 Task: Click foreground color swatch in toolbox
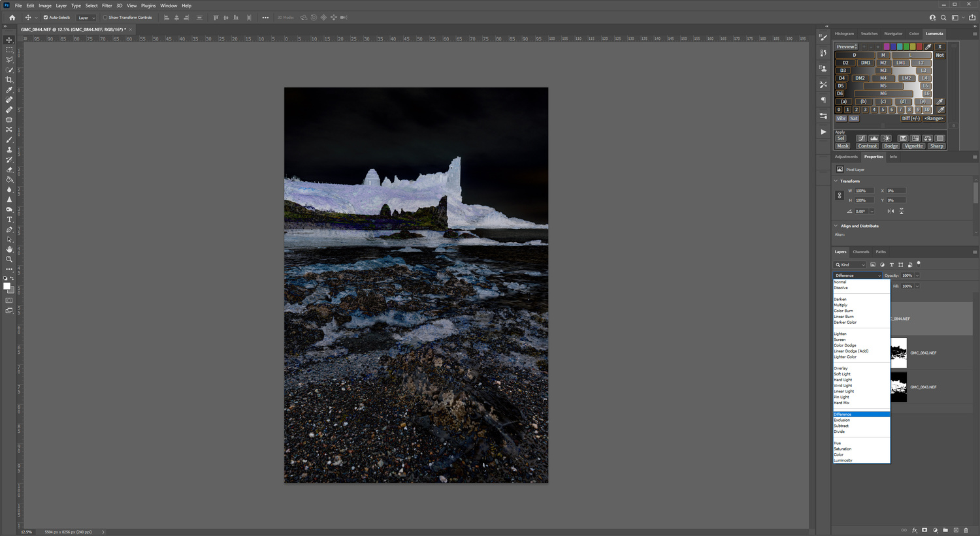7,286
